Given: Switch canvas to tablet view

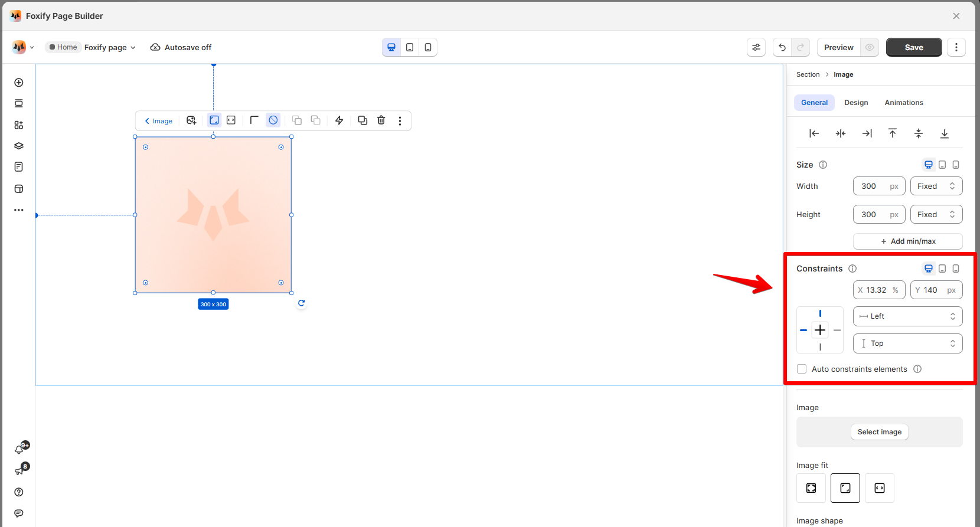Looking at the screenshot, I should point(410,47).
